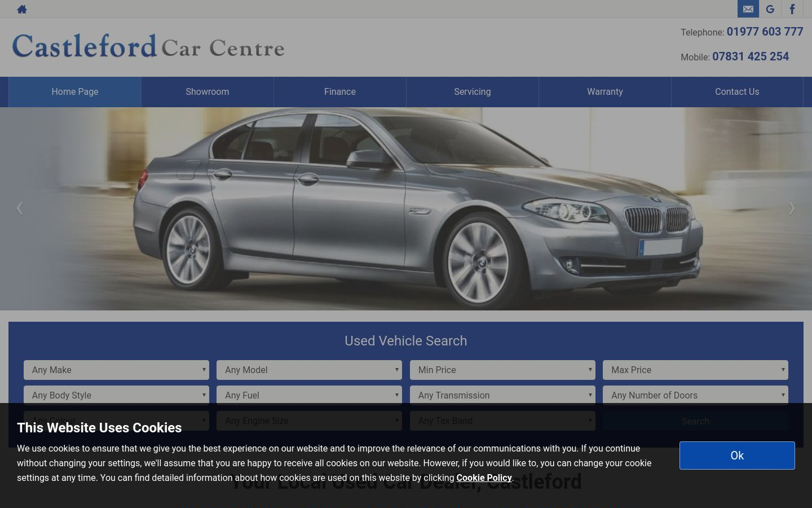Expand the Any Transmission dropdown
The height and width of the screenshot is (508, 812).
click(x=502, y=395)
